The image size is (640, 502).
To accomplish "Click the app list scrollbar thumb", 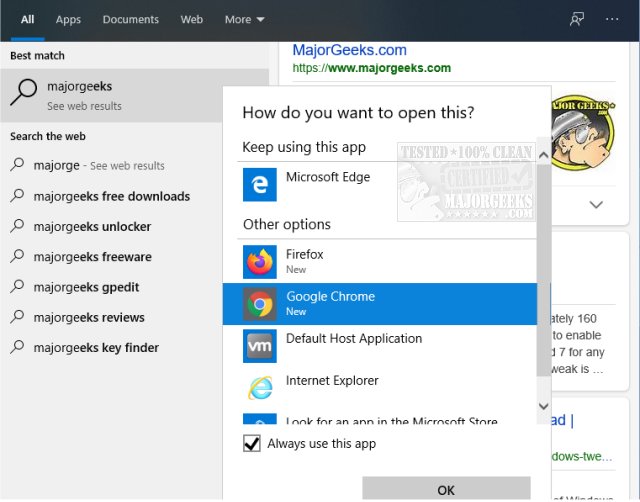I will tap(543, 270).
